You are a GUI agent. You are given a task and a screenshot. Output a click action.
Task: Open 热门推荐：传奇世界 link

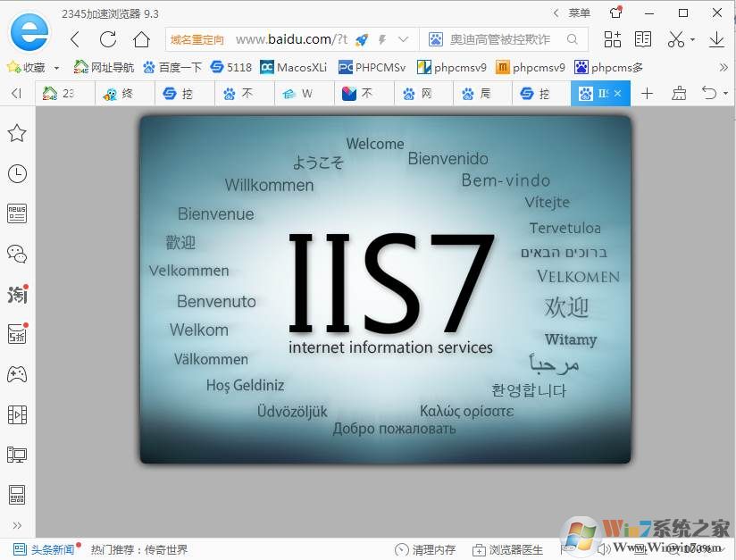(139, 549)
